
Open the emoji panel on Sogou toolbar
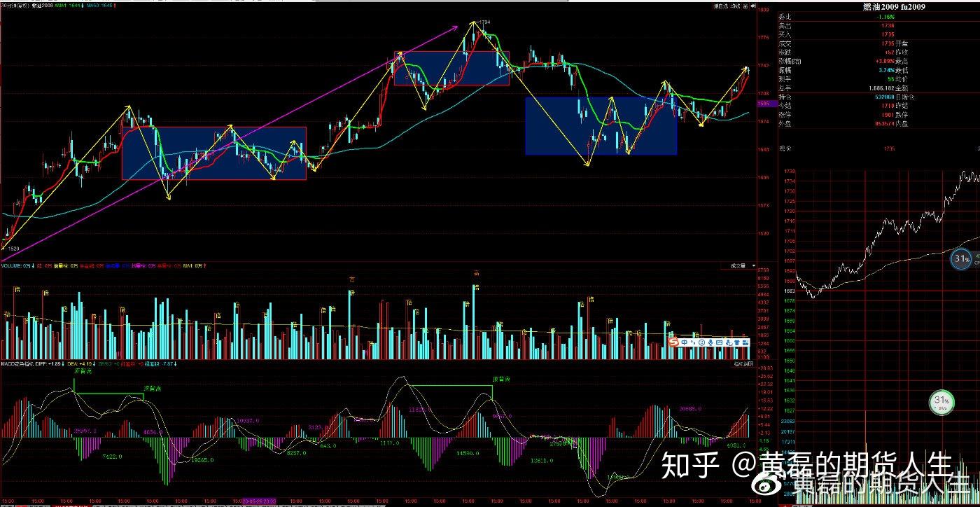tap(701, 342)
